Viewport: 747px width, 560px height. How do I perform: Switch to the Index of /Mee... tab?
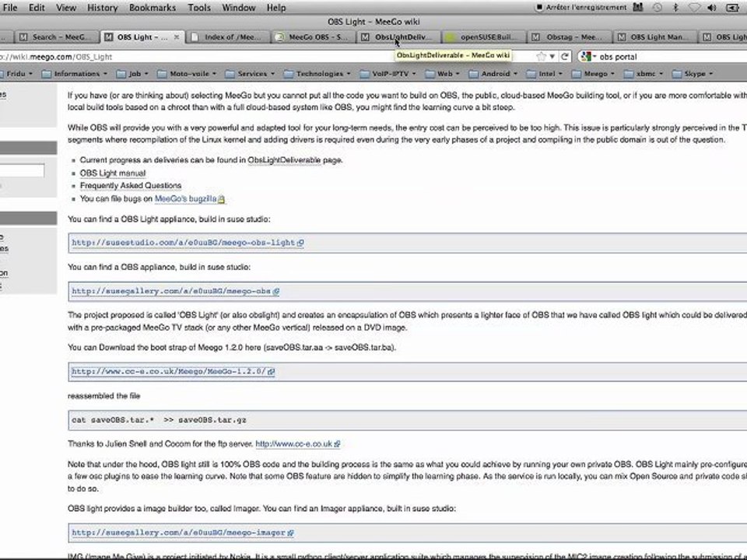[227, 37]
